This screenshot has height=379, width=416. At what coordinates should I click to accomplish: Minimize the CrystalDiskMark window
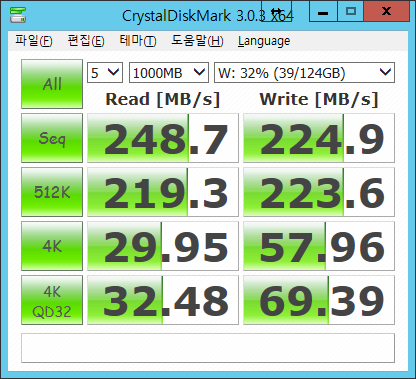323,11
